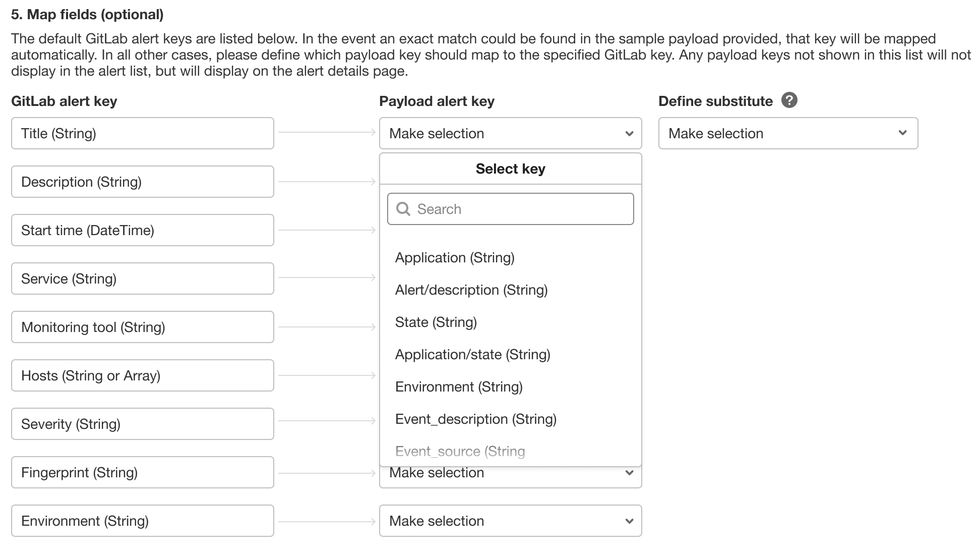This screenshot has height=555, width=980.
Task: Select Application (String) from the key list
Action: [x=454, y=257]
